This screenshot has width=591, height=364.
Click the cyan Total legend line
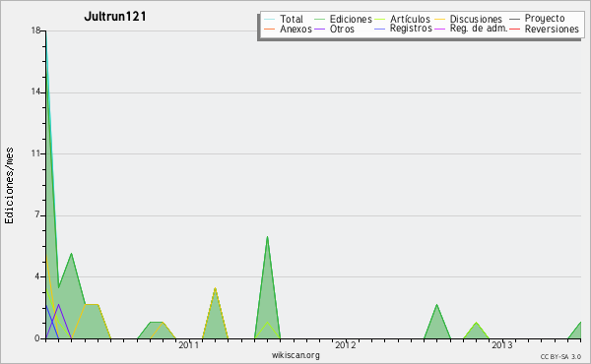coord(270,19)
